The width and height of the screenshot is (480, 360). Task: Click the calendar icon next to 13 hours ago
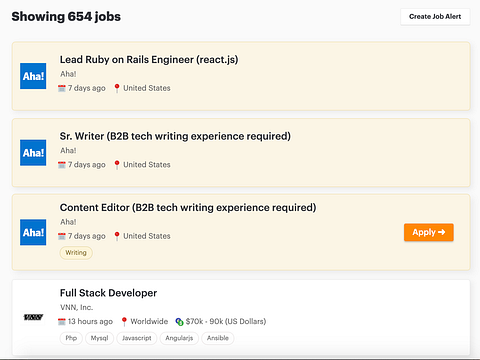pos(62,322)
